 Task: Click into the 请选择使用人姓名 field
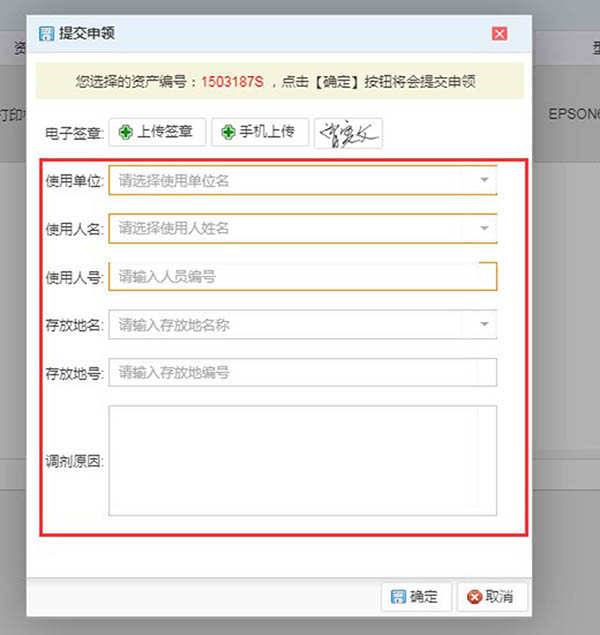point(290,228)
